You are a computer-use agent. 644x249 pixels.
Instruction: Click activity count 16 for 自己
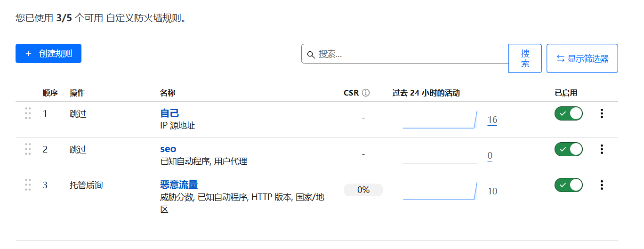tap(492, 120)
